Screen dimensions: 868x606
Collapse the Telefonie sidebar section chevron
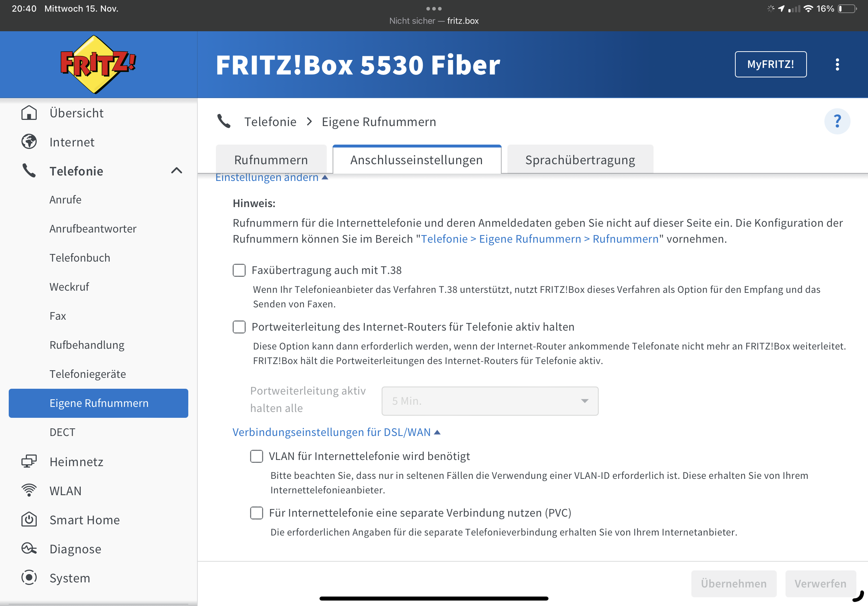click(x=177, y=171)
